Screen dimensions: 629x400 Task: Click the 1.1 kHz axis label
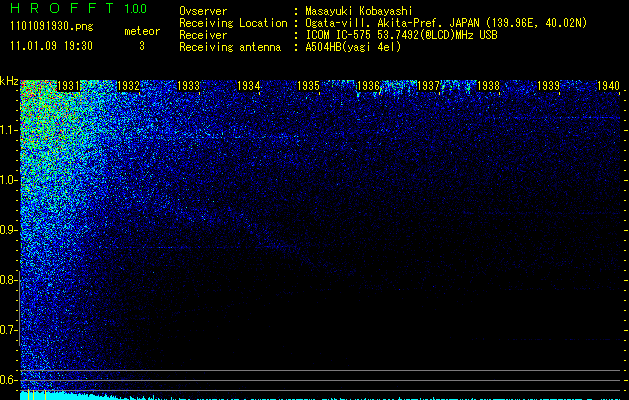coord(9,130)
